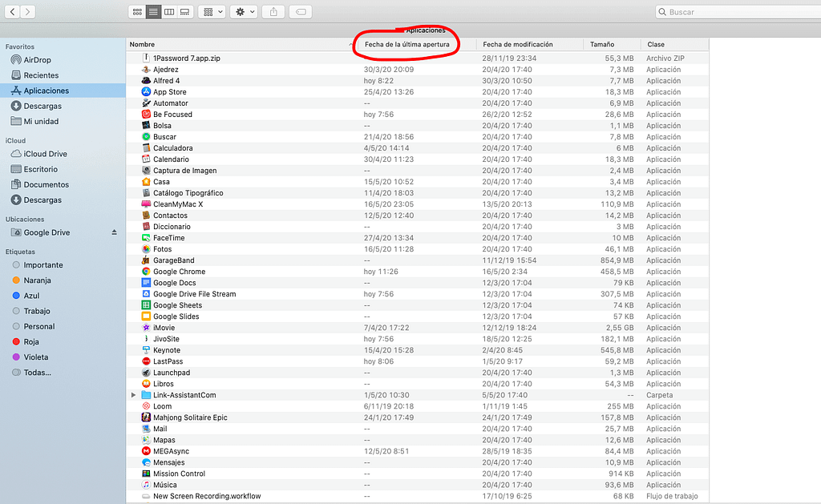Select the Ajedrez app icon
This screenshot has width=821, height=504.
pos(146,69)
